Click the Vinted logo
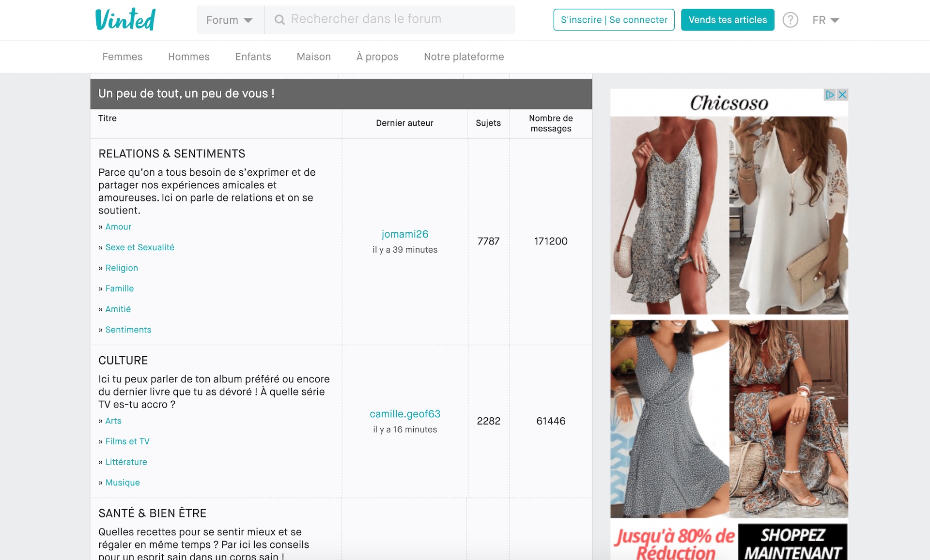 125,20
